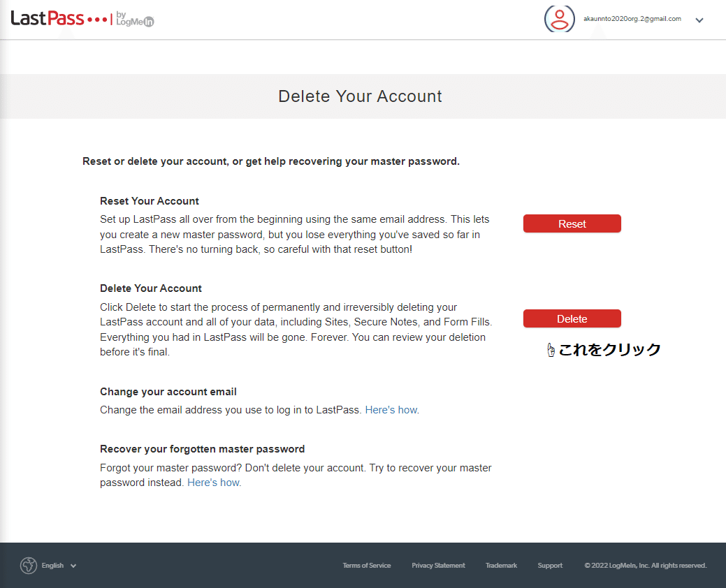Click "Recover your forgotten master password" heading
Image resolution: width=726 pixels, height=588 pixels.
point(203,449)
